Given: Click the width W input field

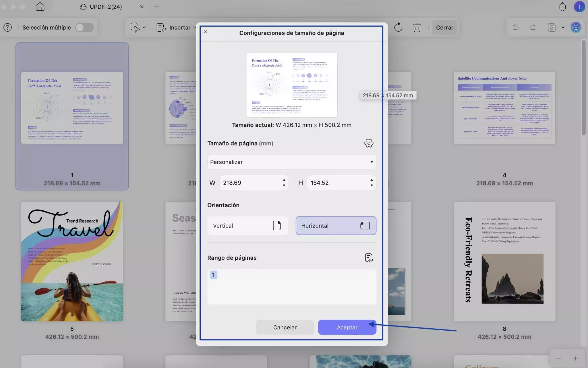Looking at the screenshot, I should (x=250, y=183).
